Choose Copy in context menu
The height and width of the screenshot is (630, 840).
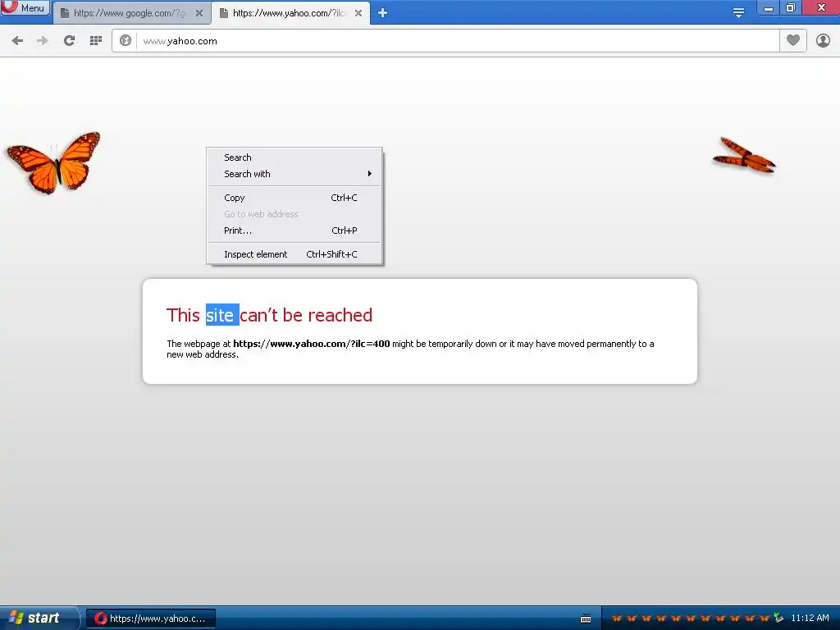click(294, 198)
